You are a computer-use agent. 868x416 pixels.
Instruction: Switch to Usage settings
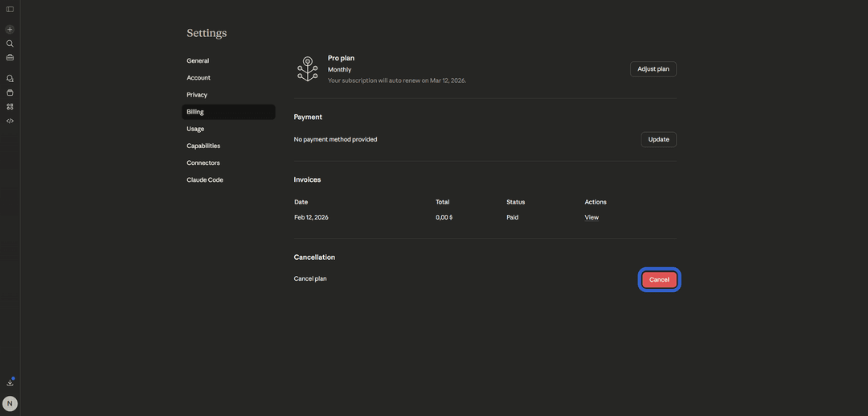click(x=195, y=129)
